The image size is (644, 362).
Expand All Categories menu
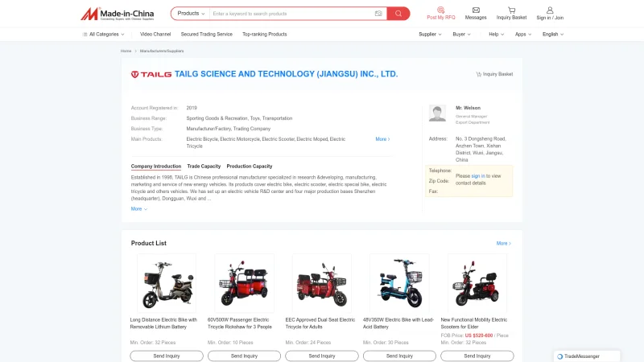(x=104, y=35)
